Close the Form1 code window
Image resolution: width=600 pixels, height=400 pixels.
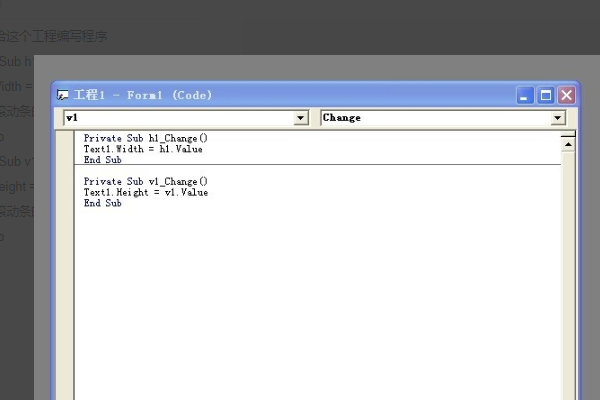click(567, 95)
